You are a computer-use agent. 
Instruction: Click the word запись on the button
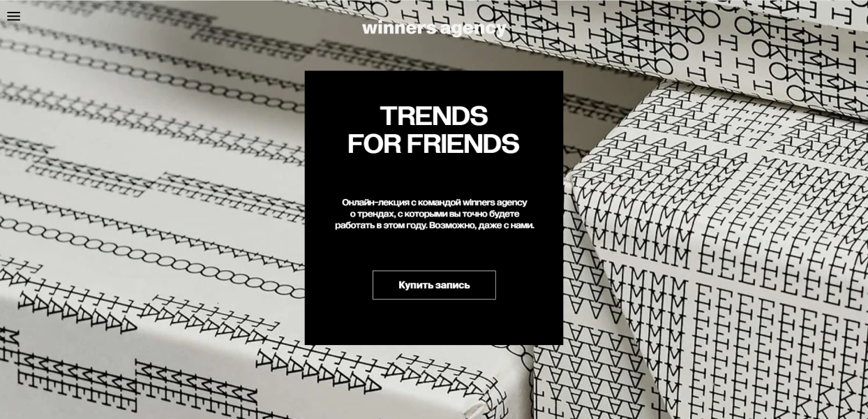point(452,285)
